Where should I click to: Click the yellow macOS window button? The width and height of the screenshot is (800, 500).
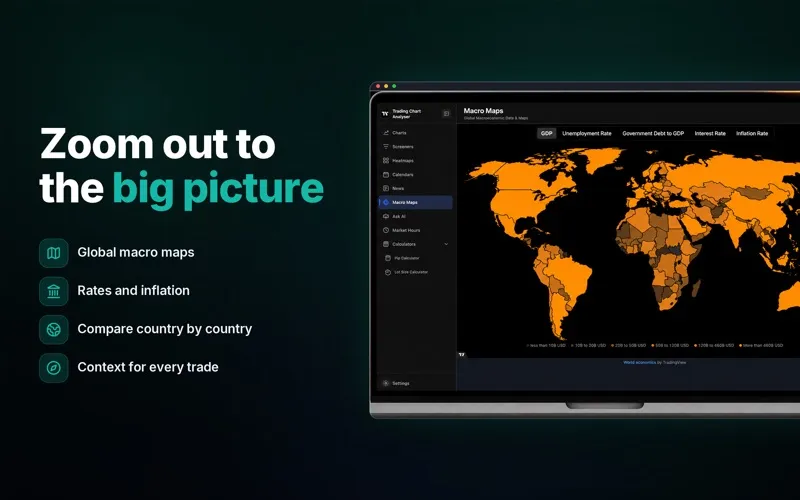(x=386, y=86)
